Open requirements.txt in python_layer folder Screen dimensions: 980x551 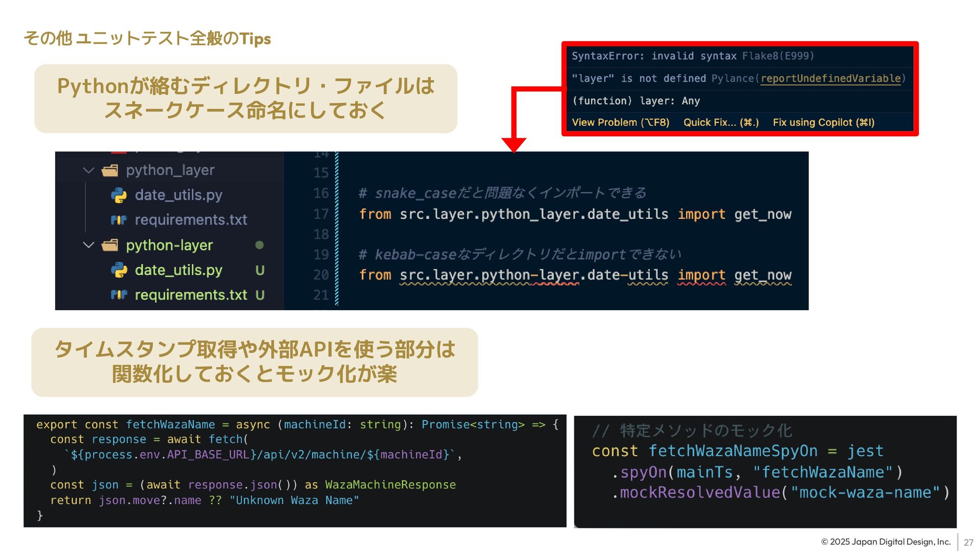pos(191,220)
